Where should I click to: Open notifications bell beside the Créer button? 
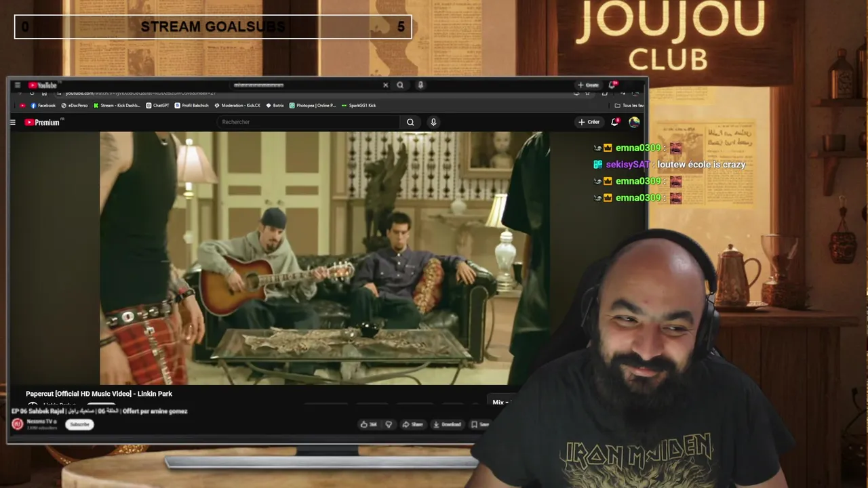tap(614, 122)
